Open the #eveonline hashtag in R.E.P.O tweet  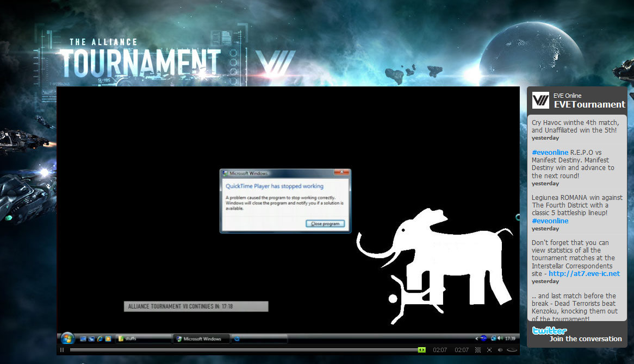pyautogui.click(x=550, y=152)
